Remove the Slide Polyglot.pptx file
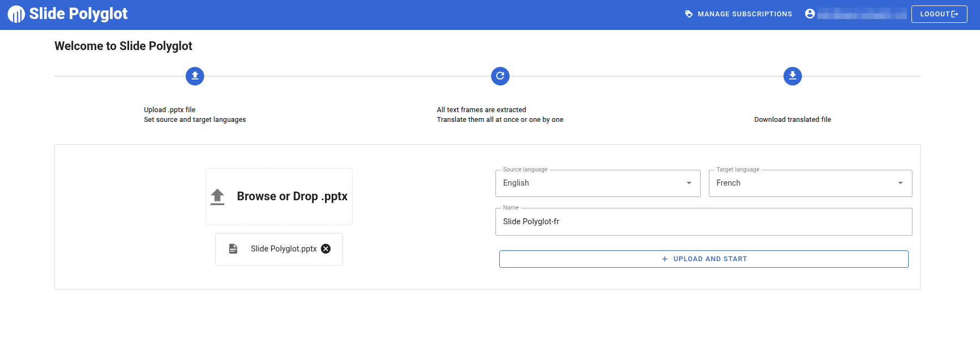The height and width of the screenshot is (363, 980). click(326, 249)
